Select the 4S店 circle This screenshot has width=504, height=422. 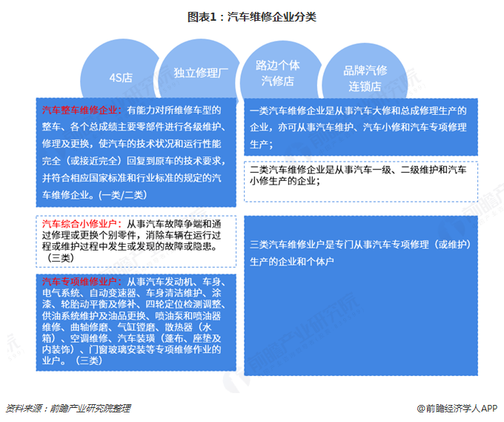pos(121,69)
